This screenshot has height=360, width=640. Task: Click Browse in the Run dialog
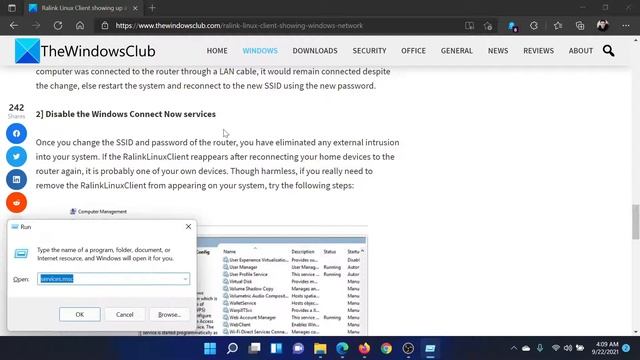tap(169, 314)
